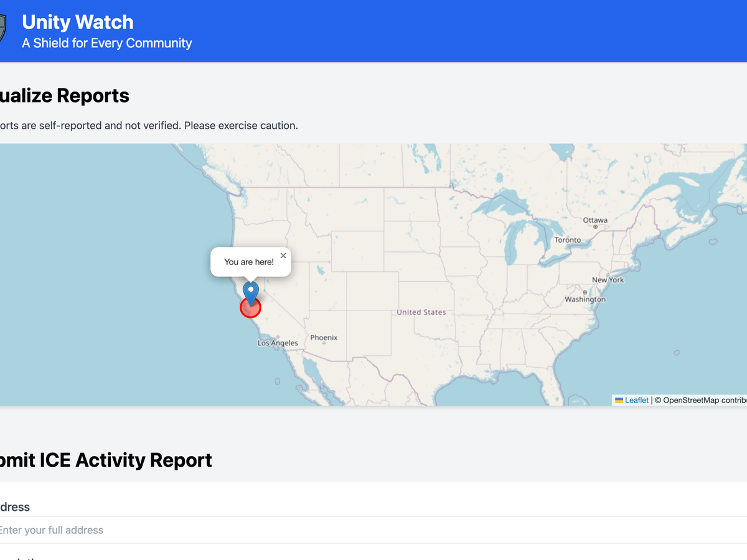The image size is (747, 560).
Task: Click the Leaflet flag icon in attribution
Action: [x=619, y=400]
